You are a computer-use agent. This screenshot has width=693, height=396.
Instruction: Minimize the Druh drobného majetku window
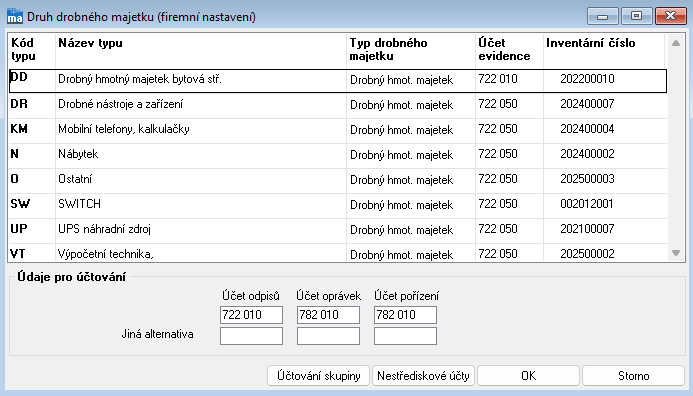[x=602, y=16]
